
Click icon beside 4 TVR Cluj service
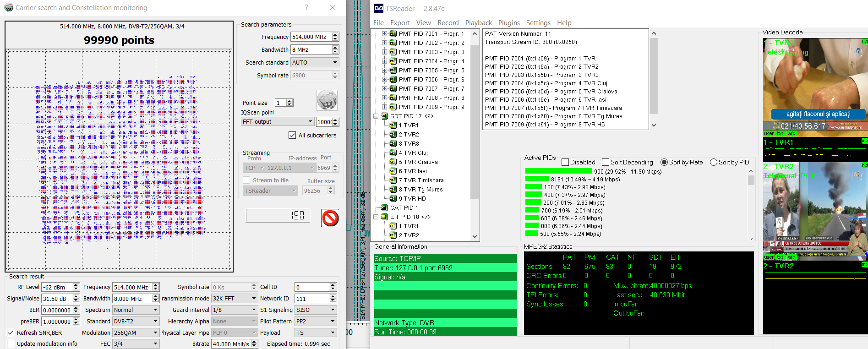click(x=393, y=153)
